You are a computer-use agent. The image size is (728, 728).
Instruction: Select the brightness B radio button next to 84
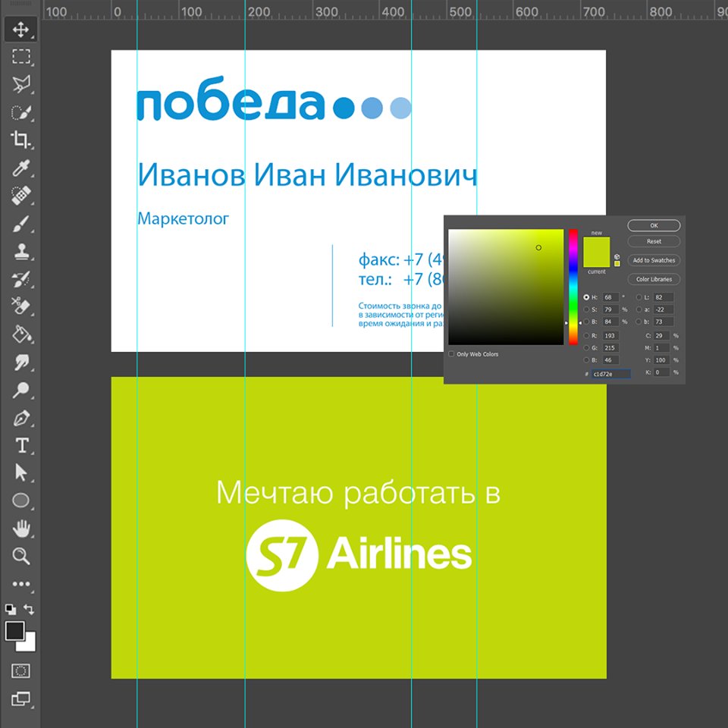(586, 322)
